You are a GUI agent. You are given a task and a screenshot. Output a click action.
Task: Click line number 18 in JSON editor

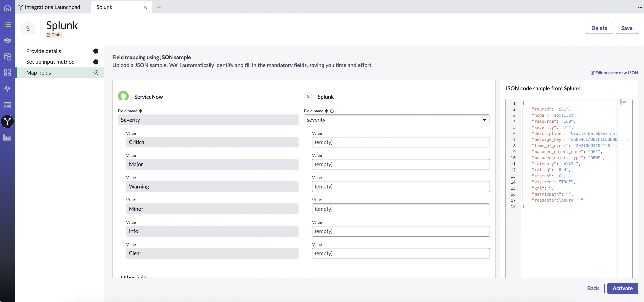(x=513, y=207)
